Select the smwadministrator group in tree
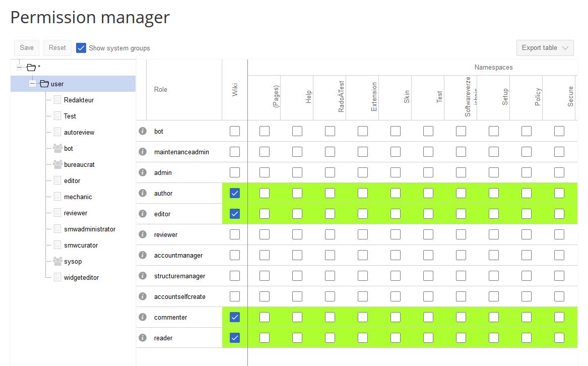Screen dimensions: 588x366 pyautogui.click(x=89, y=229)
